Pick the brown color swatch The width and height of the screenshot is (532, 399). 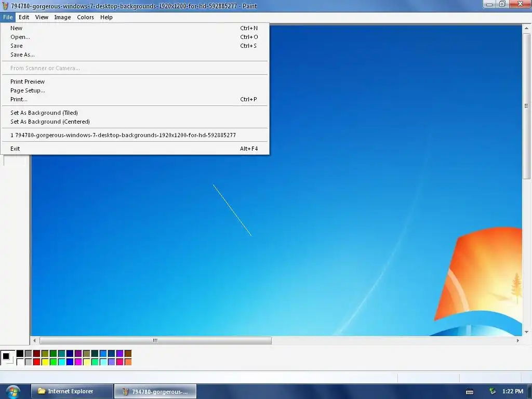coord(128,353)
